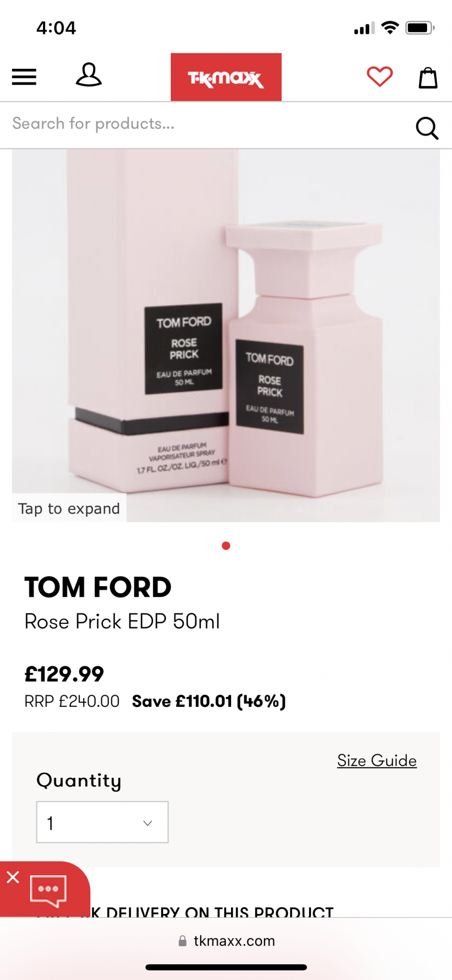Tap the Wi-Fi status icon

[x=390, y=28]
